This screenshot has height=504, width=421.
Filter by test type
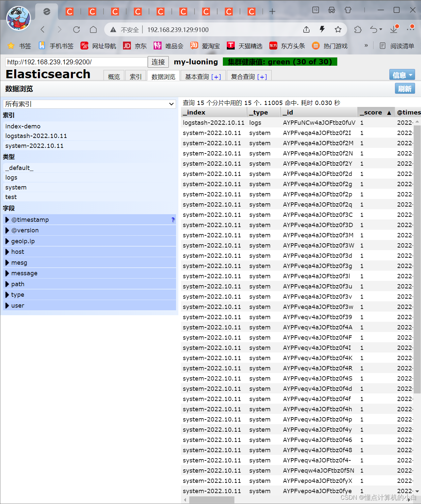89,197
